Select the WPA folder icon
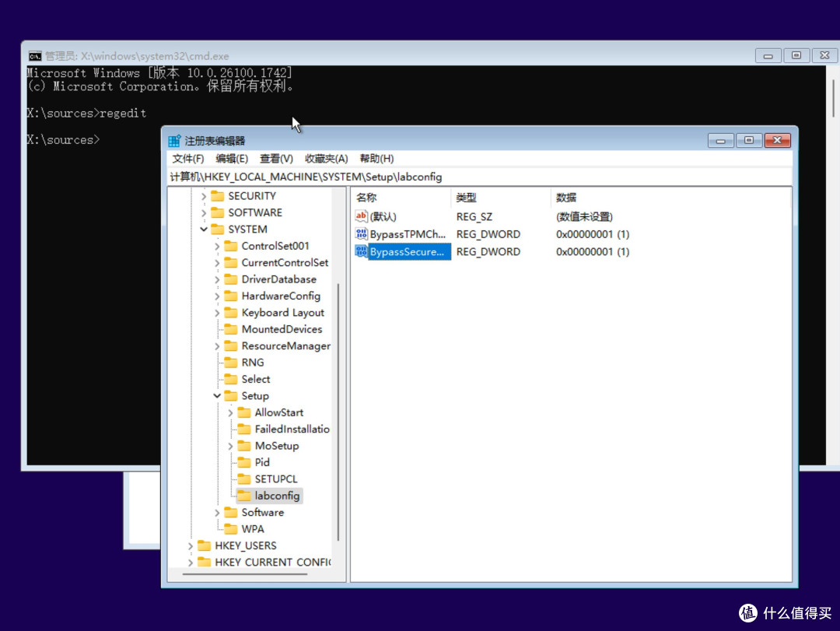Viewport: 840px width, 631px height. click(231, 528)
